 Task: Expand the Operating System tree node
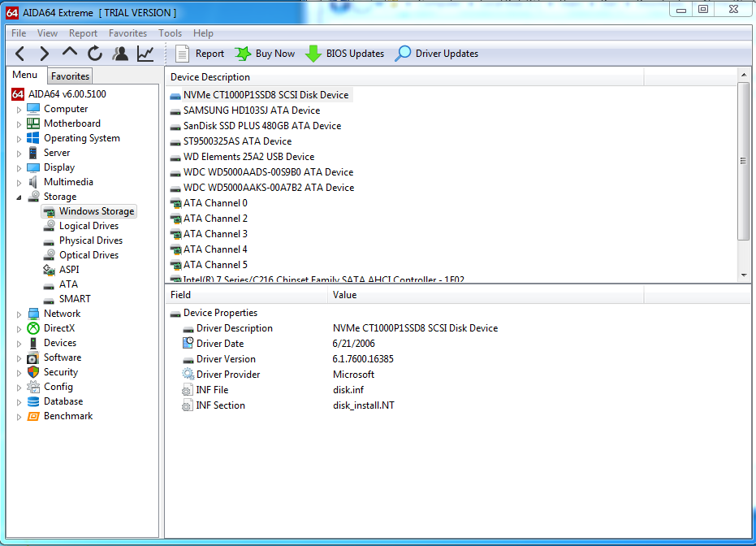click(19, 139)
